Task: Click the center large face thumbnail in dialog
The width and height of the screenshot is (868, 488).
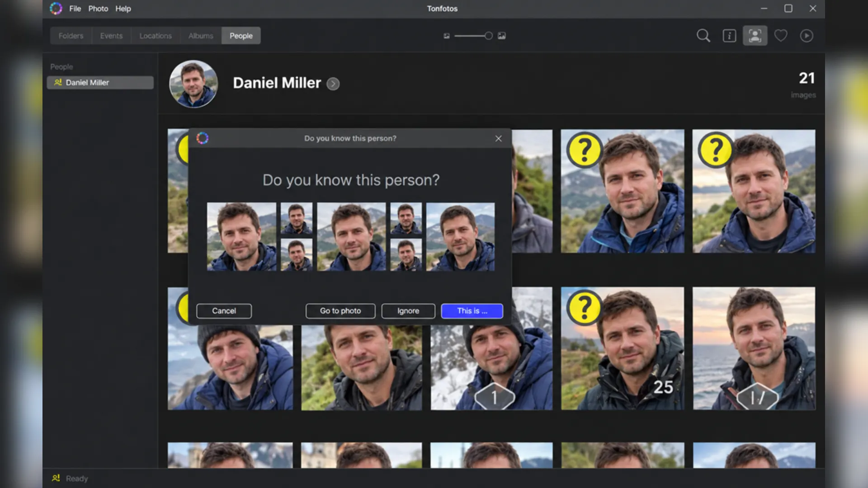Action: click(351, 237)
